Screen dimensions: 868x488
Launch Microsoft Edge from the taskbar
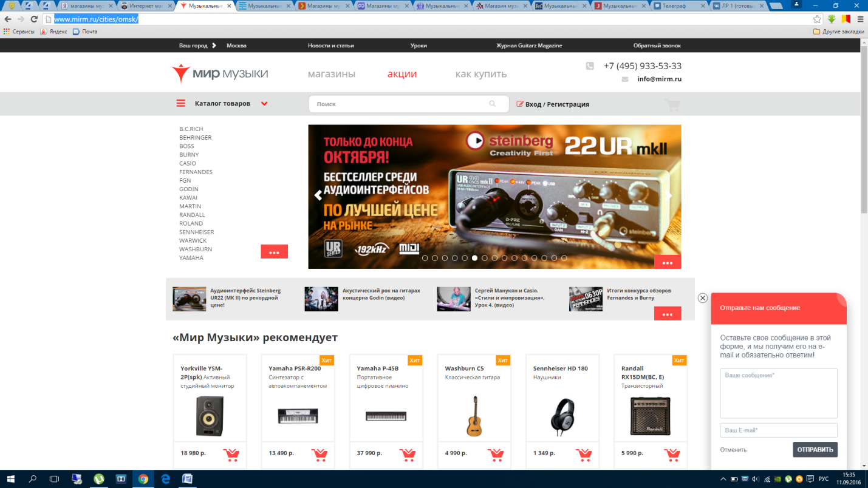coord(165,479)
